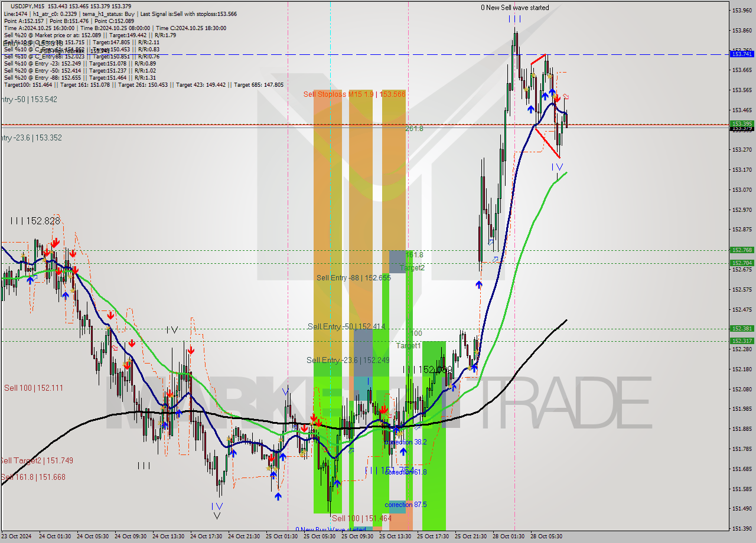Select the green 152.768 price tag
Image resolution: width=756 pixels, height=543 pixels.
click(742, 250)
